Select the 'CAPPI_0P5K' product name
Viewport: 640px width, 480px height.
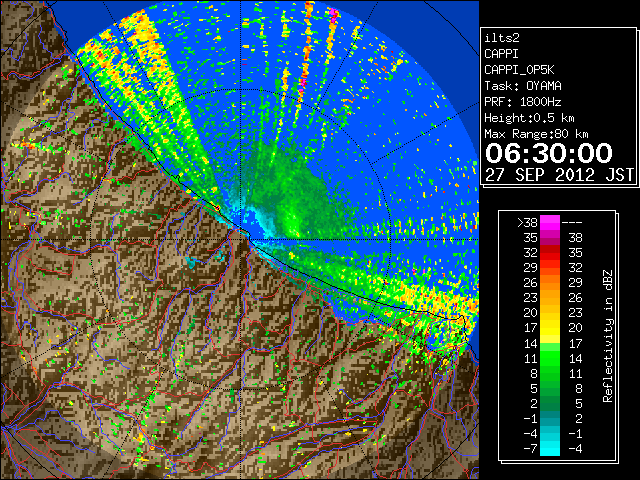click(519, 70)
